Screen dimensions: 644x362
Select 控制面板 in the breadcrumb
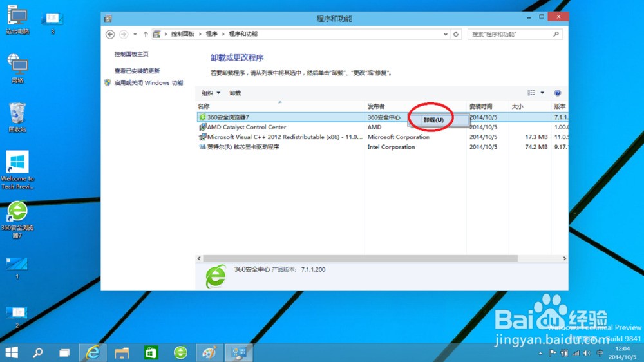click(183, 34)
